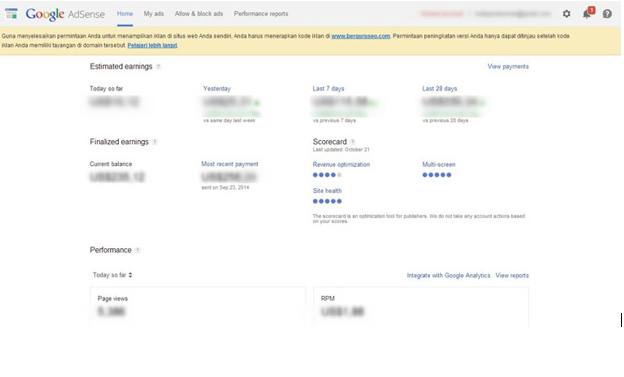
Task: Click the Multi-screen score dots
Action: tap(437, 175)
